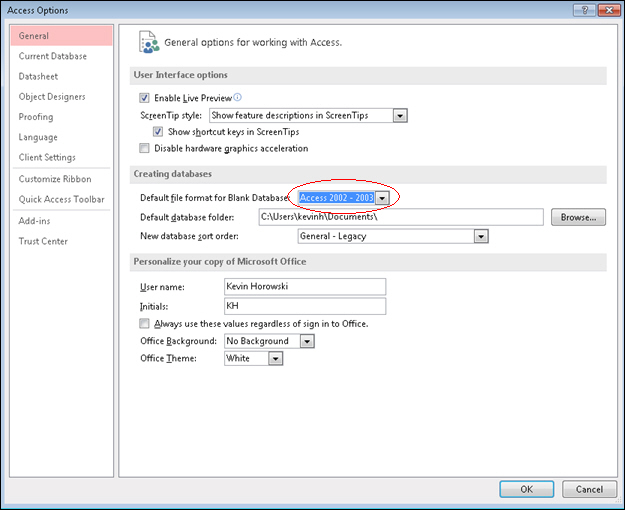Select Customize Ribbon category

coord(62,179)
